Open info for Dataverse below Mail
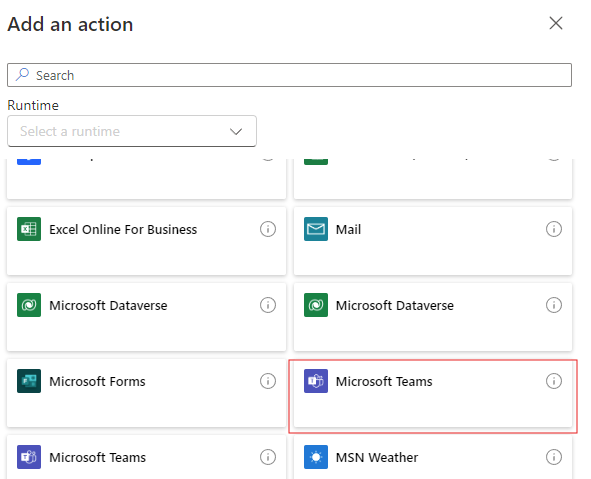 (x=554, y=305)
